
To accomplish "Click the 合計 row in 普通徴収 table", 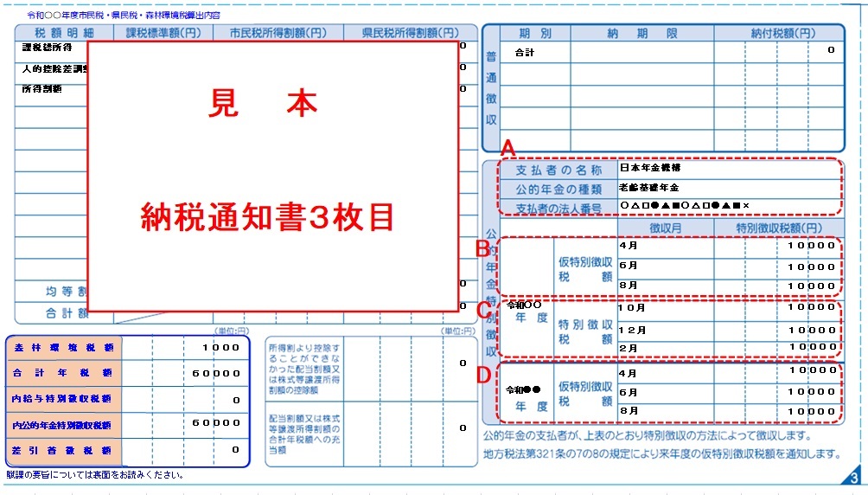I will [x=672, y=52].
